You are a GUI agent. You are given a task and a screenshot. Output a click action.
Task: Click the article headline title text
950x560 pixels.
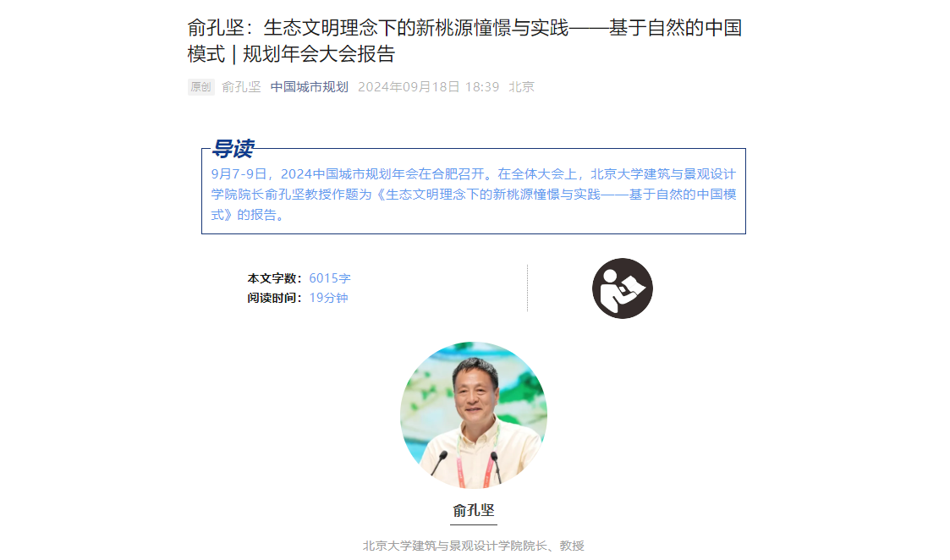[464, 41]
